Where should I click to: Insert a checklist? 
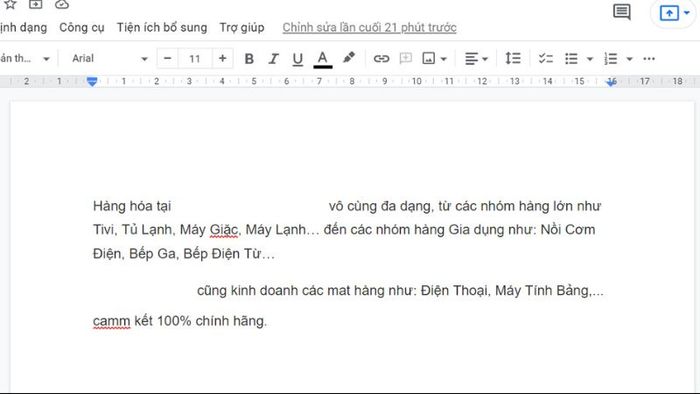[545, 58]
